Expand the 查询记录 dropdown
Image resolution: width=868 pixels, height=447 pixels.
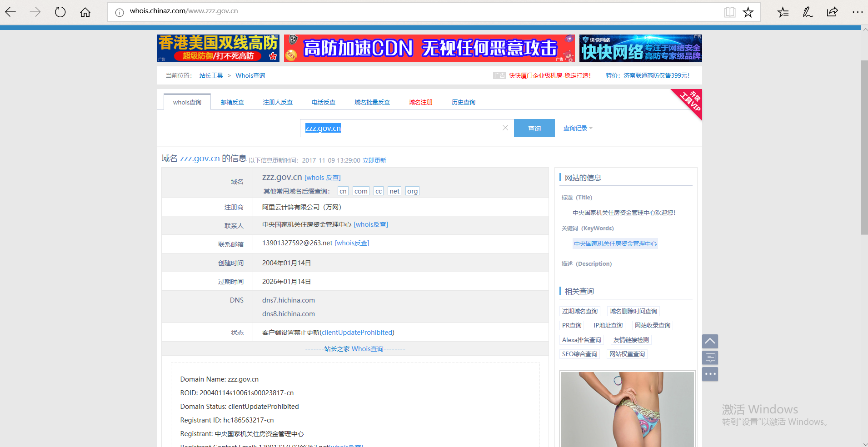(x=578, y=128)
